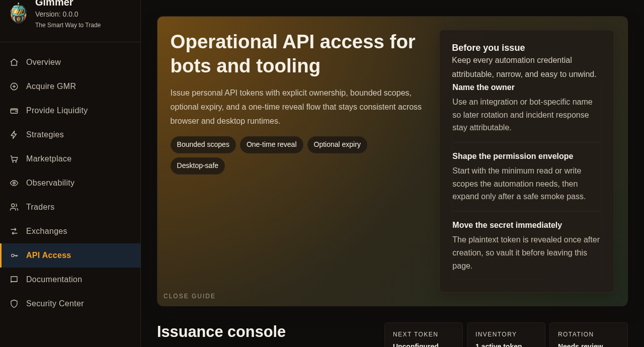Click the Acquire GMR plus-circle icon

[x=14, y=86]
